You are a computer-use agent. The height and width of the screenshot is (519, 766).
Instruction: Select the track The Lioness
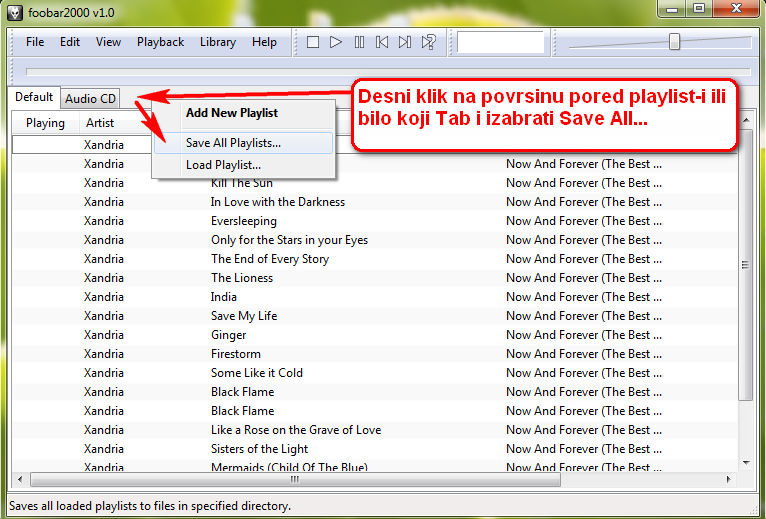(x=242, y=278)
